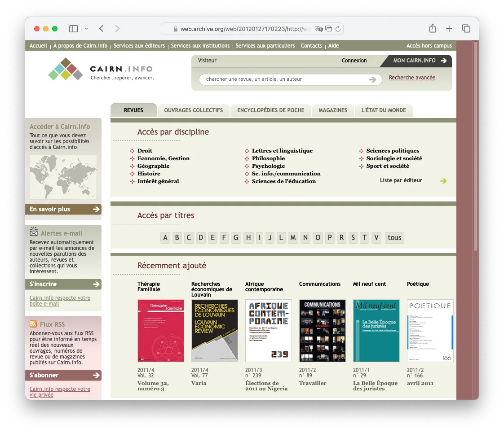Click the Safari sidebar toggle icon
Screen dimensions: 504x433
click(74, 29)
